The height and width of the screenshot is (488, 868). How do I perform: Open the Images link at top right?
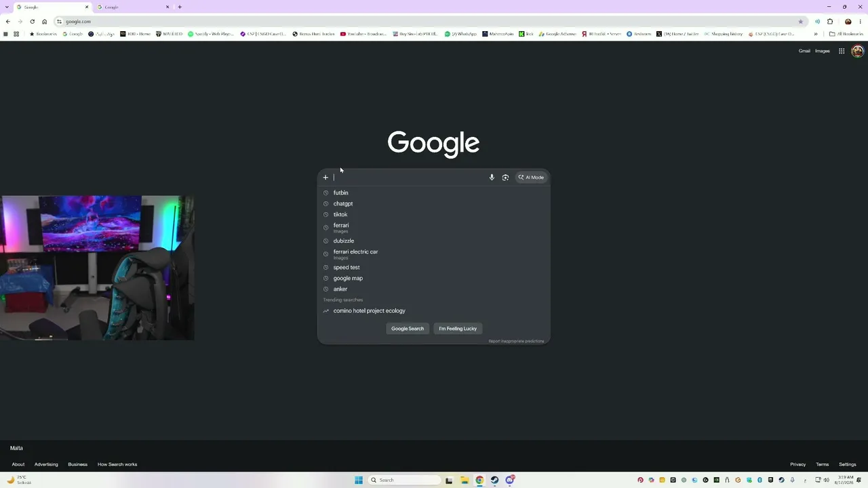pos(823,51)
